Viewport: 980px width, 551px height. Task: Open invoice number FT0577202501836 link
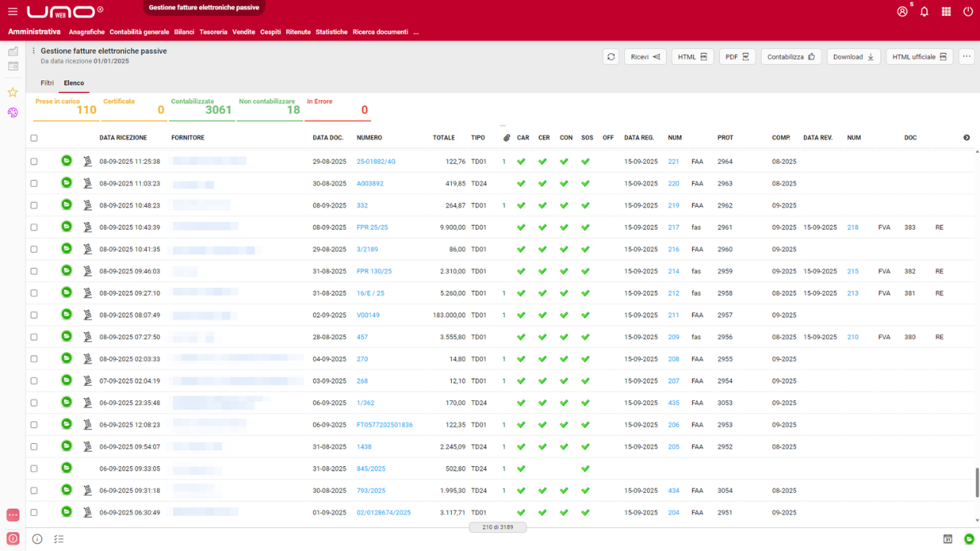pos(384,425)
